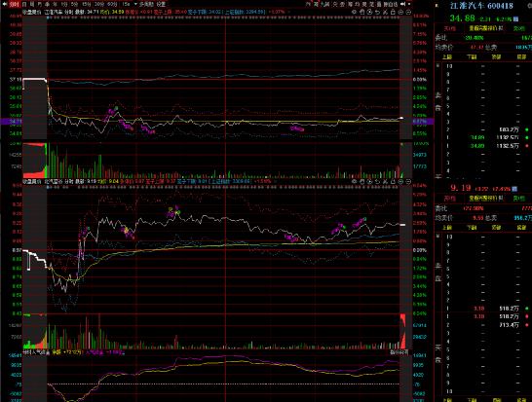The width and height of the screenshot is (532, 402).
Task: Switch to the 季 quarterly period tab
Action: (48, 4)
